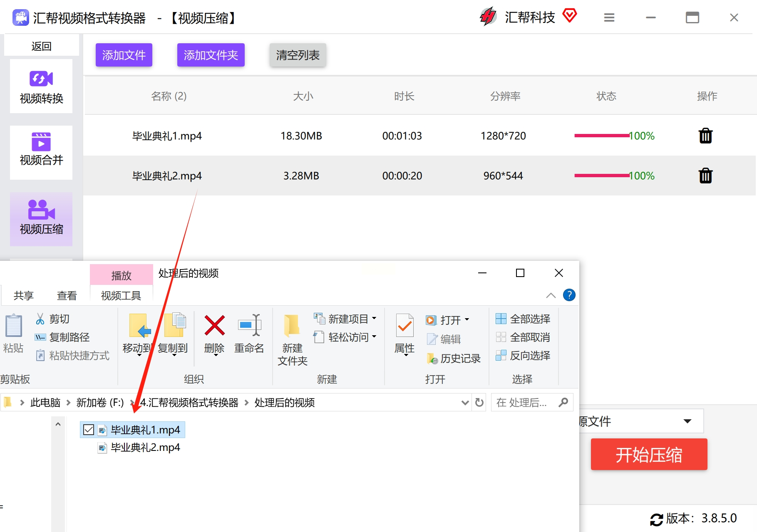
Task: Open the hamburger menu in title bar
Action: (x=609, y=17)
